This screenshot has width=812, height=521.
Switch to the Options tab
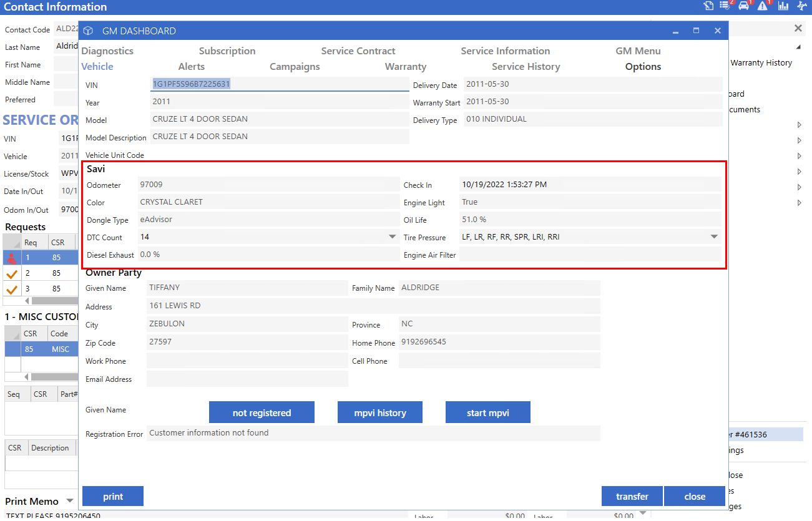(643, 67)
